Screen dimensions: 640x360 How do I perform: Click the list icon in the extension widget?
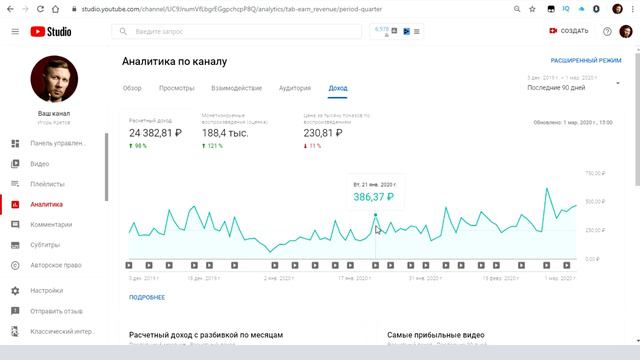(417, 31)
